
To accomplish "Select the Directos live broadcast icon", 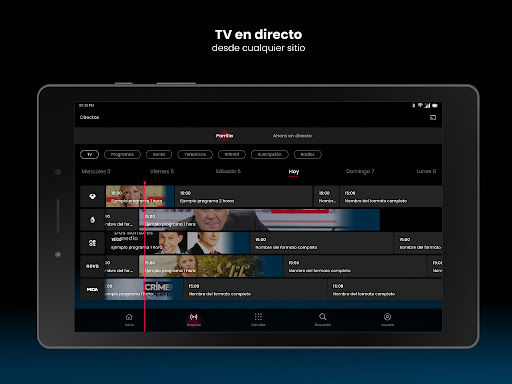I will (x=193, y=317).
